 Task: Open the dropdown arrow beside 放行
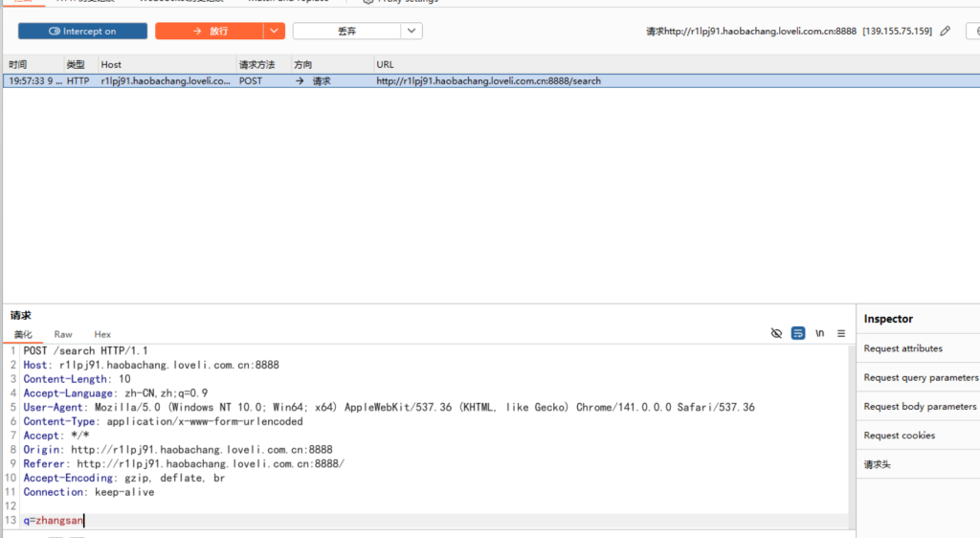[x=275, y=32]
